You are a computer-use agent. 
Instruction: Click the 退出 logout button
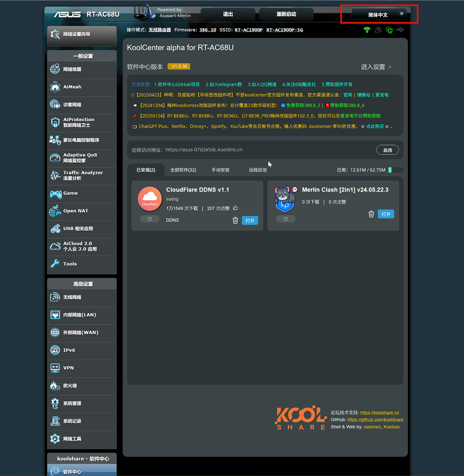coord(228,14)
